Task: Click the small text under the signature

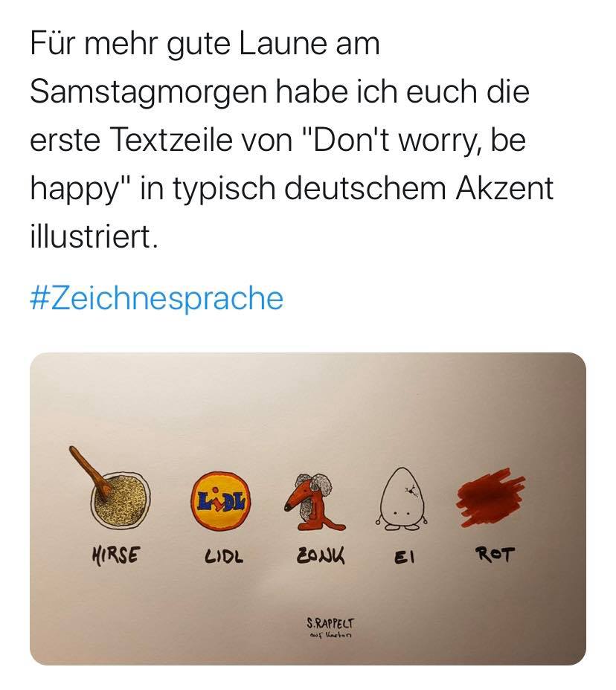Action: click(x=330, y=635)
